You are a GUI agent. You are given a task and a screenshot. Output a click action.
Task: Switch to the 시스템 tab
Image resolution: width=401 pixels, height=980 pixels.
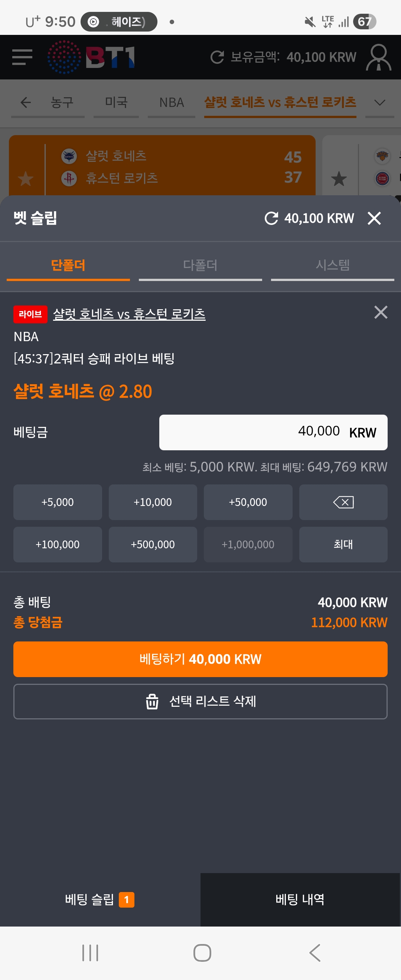click(332, 265)
